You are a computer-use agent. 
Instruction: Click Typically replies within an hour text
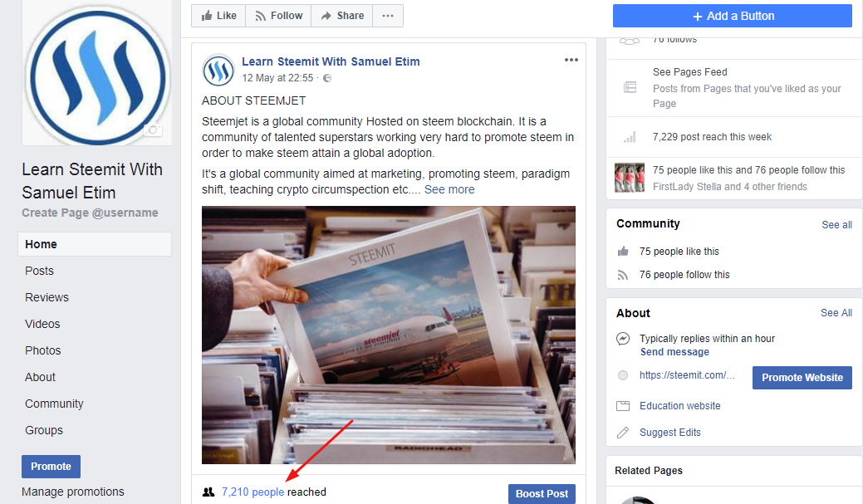[x=707, y=339]
